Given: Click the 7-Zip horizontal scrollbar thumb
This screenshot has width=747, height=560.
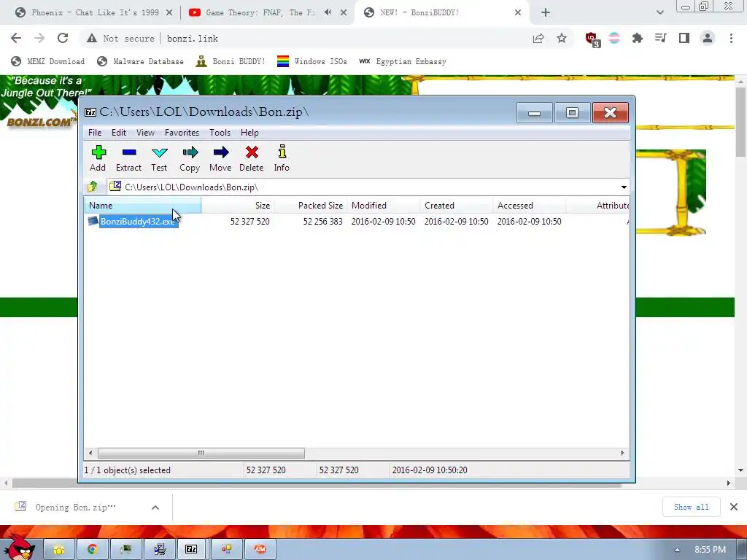Looking at the screenshot, I should click(x=201, y=453).
